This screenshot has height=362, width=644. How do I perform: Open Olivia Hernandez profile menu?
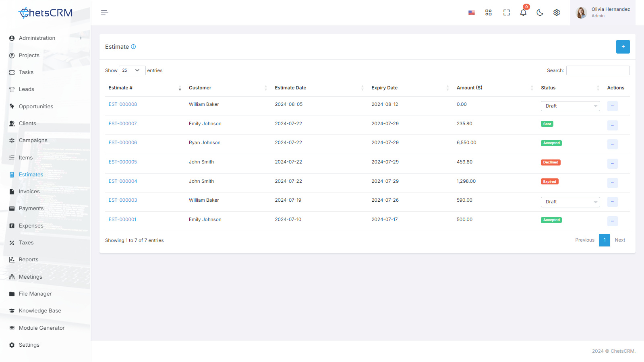[x=603, y=13]
